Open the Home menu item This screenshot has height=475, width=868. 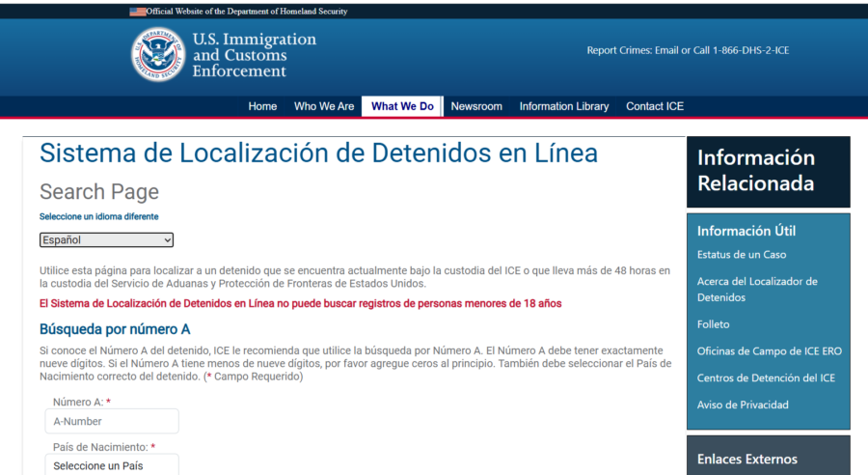pyautogui.click(x=262, y=106)
